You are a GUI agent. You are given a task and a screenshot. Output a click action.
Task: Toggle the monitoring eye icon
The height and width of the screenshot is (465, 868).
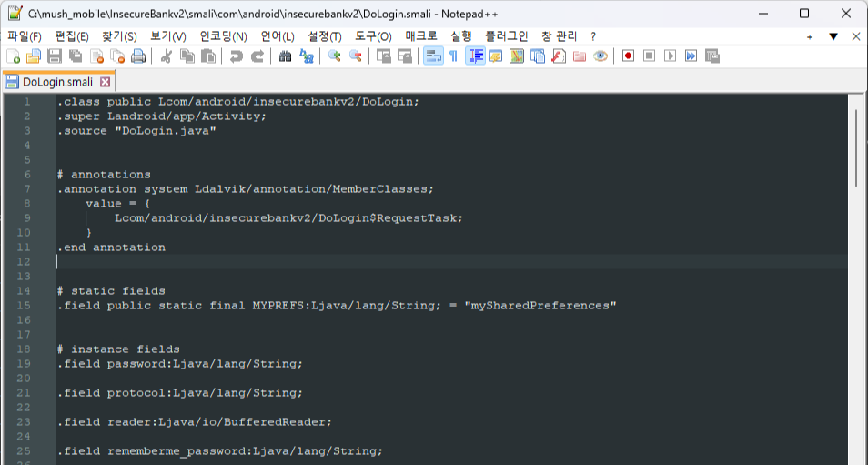[601, 56]
